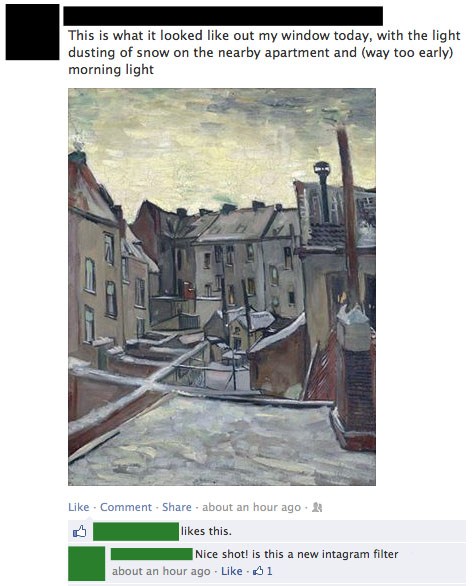This screenshot has width=472, height=586.
Task: Click the thumbs-up icon next to 'likes this'
Action: click(x=80, y=531)
